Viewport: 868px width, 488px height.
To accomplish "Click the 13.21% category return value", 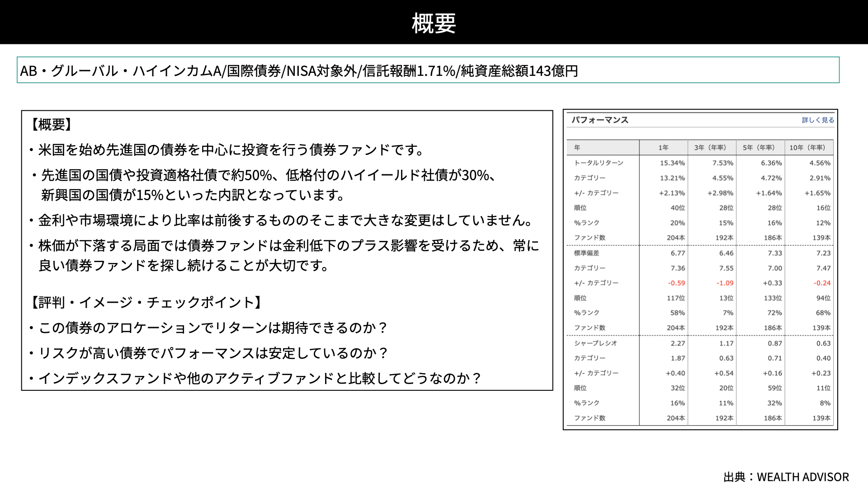I will pyautogui.click(x=672, y=178).
